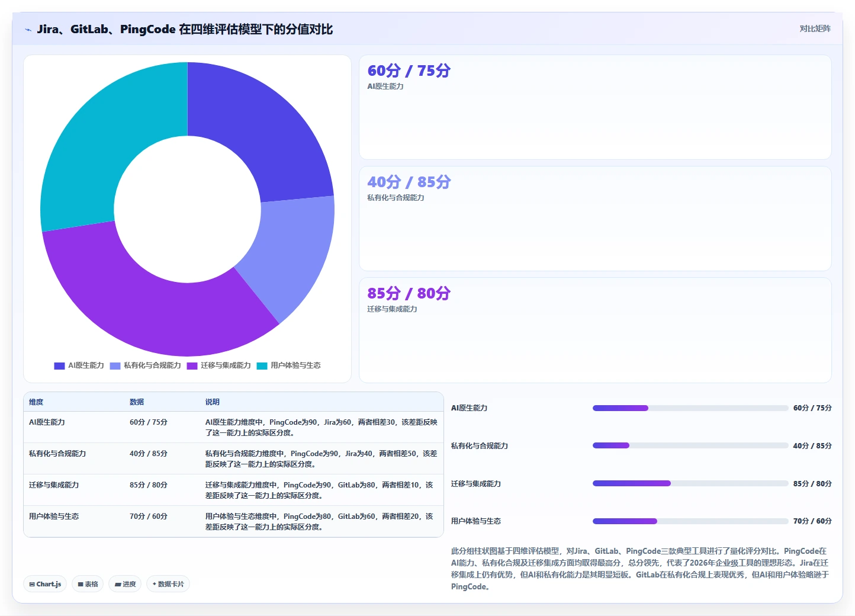Viewport: 855px width, 616px height.
Task: Click the 表格 chip
Action: click(88, 584)
